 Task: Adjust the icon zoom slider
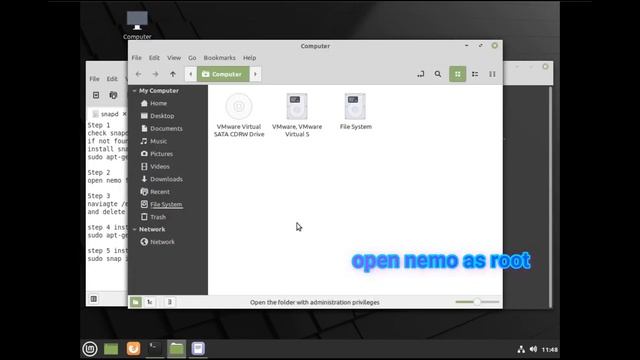point(477,302)
